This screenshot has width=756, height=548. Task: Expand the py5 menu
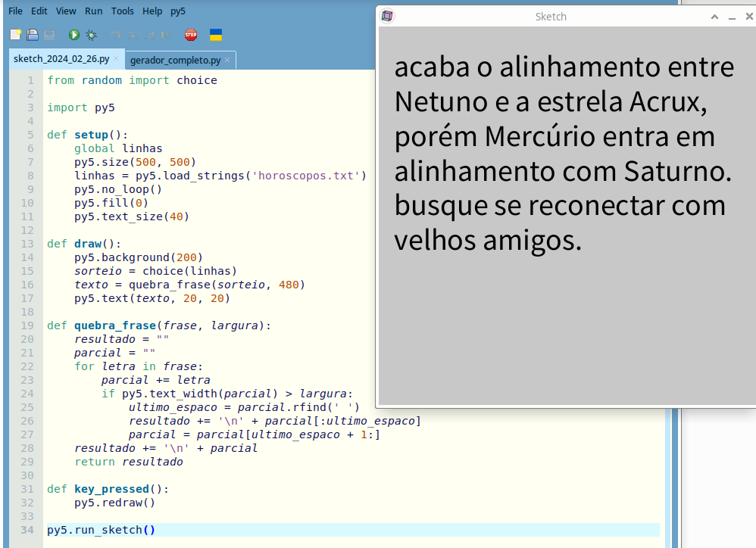tap(178, 11)
